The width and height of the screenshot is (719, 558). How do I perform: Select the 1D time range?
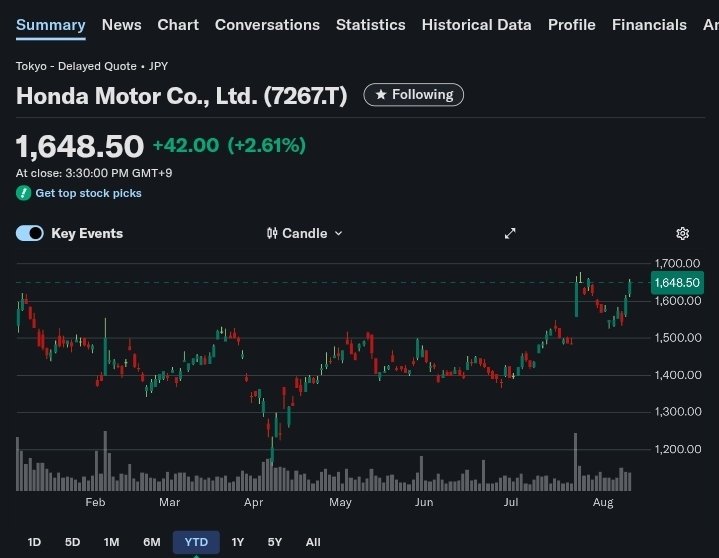click(x=34, y=542)
